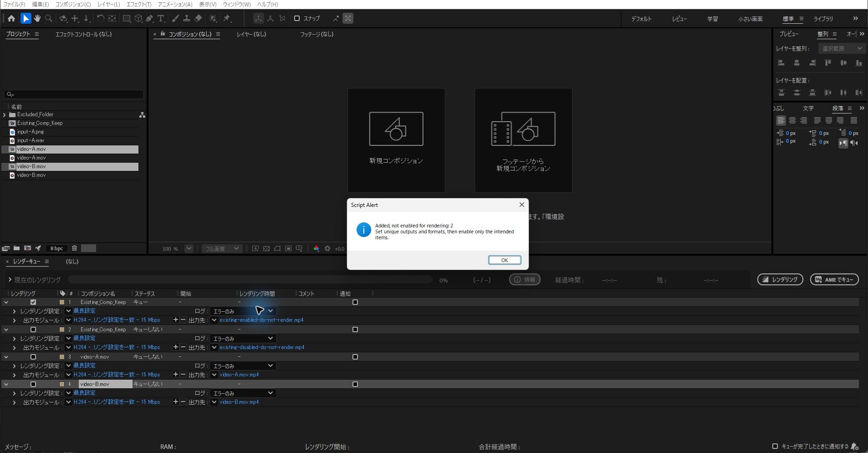Switch to the 学習 workspace

pyautogui.click(x=712, y=19)
